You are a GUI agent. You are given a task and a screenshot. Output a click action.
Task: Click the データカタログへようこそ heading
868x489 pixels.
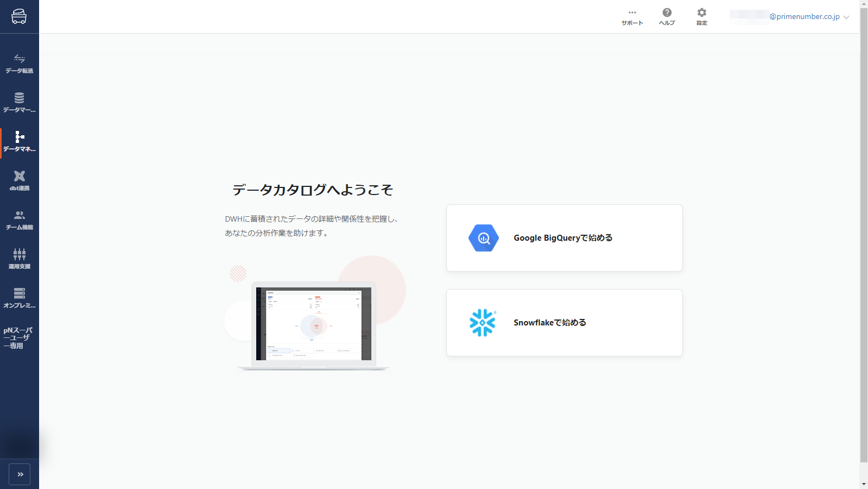(x=313, y=190)
